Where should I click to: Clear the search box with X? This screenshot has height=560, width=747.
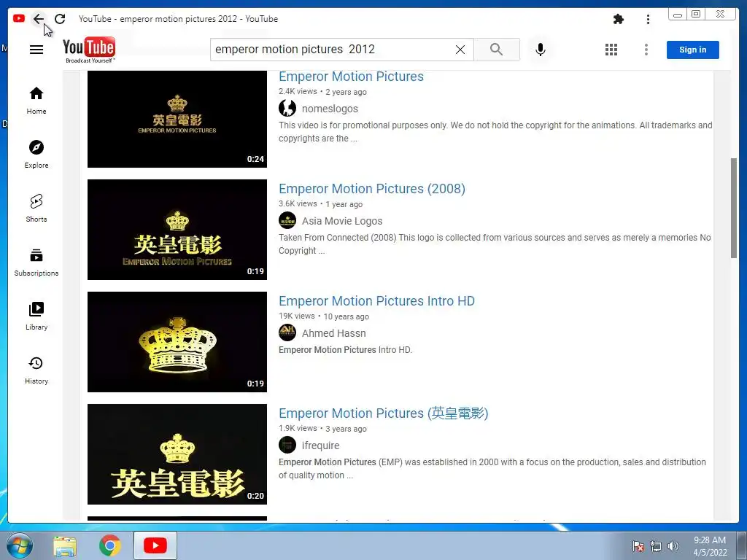coord(460,50)
